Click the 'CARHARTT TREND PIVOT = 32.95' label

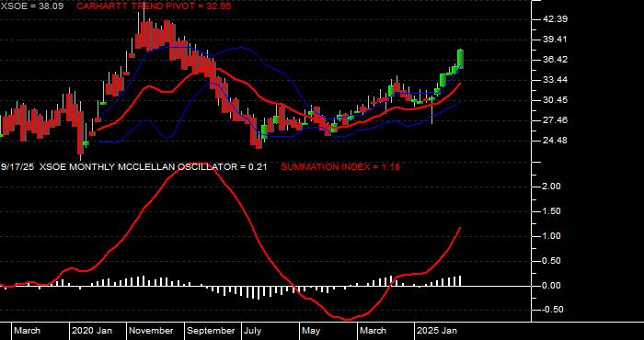click(x=154, y=6)
